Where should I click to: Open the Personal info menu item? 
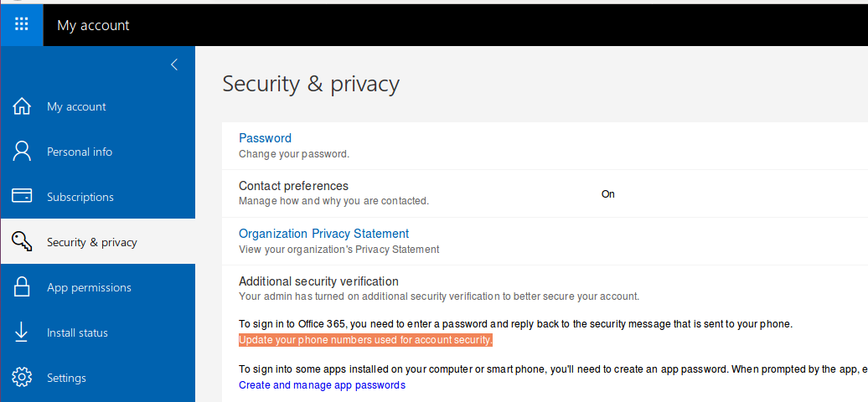tap(80, 152)
